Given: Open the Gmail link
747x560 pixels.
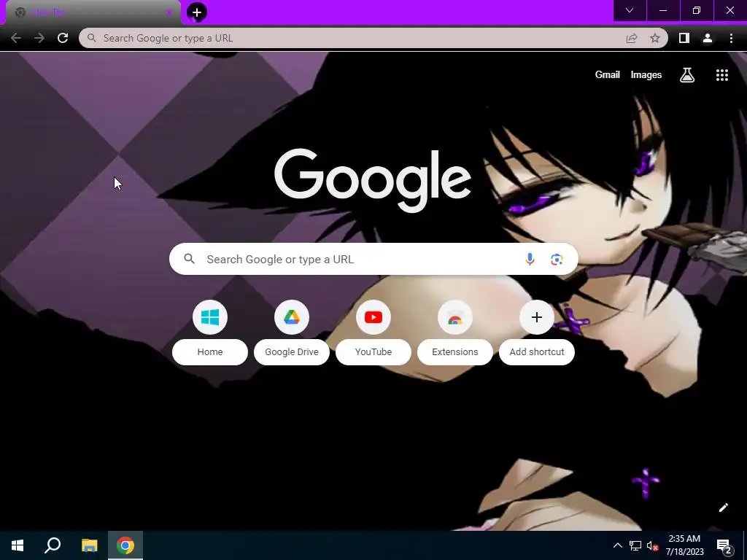Looking at the screenshot, I should 608,75.
